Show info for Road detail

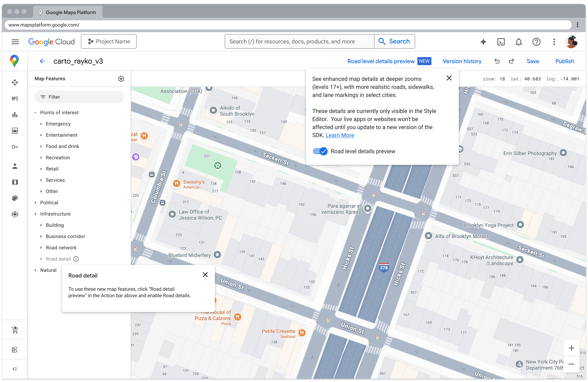76,259
